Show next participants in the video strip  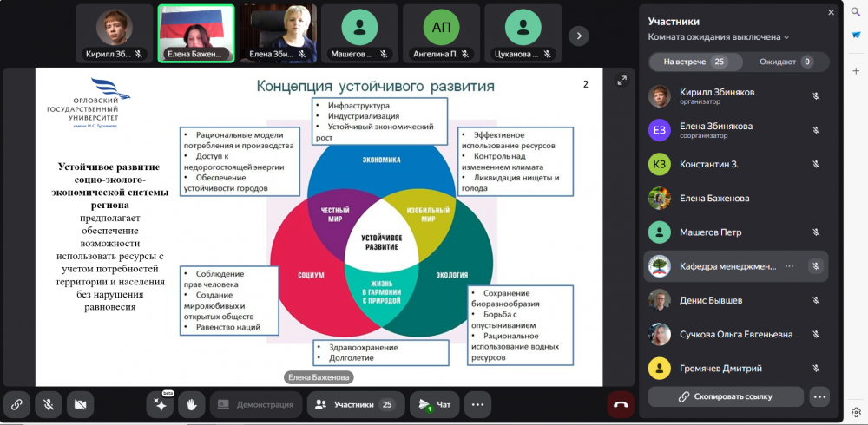pos(579,36)
